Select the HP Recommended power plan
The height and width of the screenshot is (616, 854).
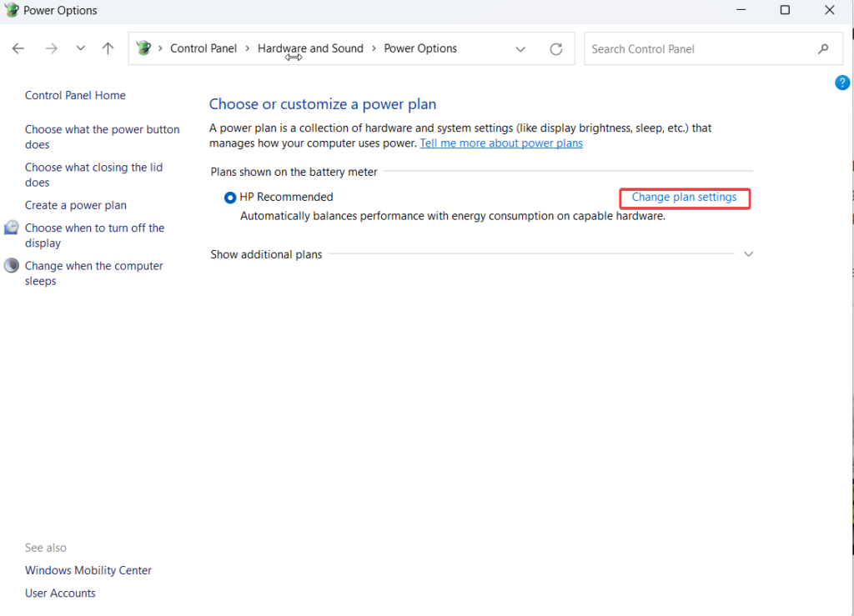tap(230, 198)
